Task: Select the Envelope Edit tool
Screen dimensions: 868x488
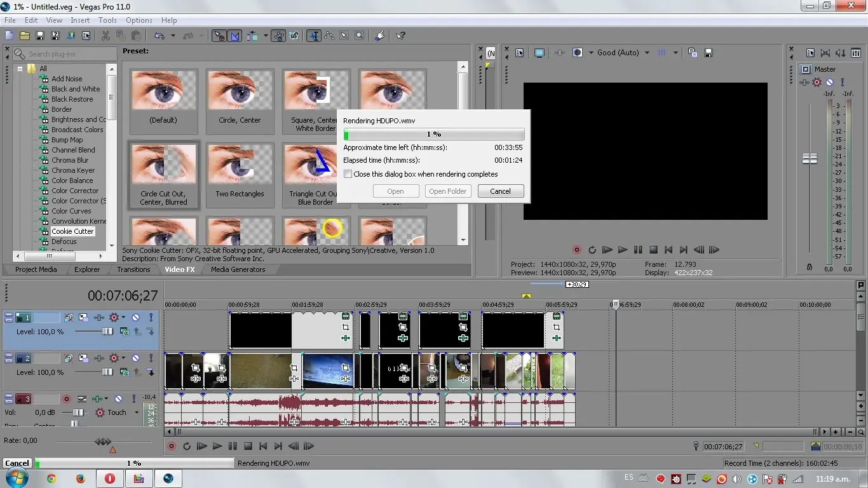Action: coord(329,36)
